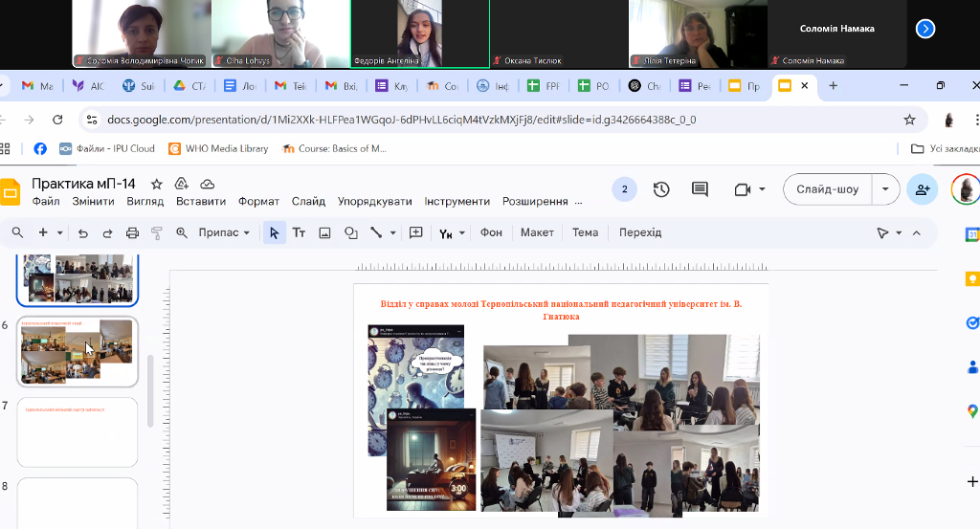Collapse the toolbar with the up chevron
The height and width of the screenshot is (529, 980).
(x=917, y=232)
